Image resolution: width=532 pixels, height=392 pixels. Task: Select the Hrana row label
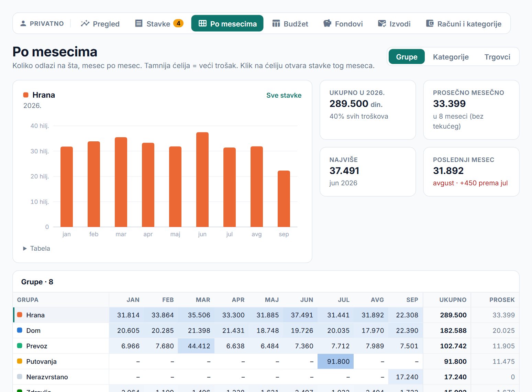click(35, 315)
